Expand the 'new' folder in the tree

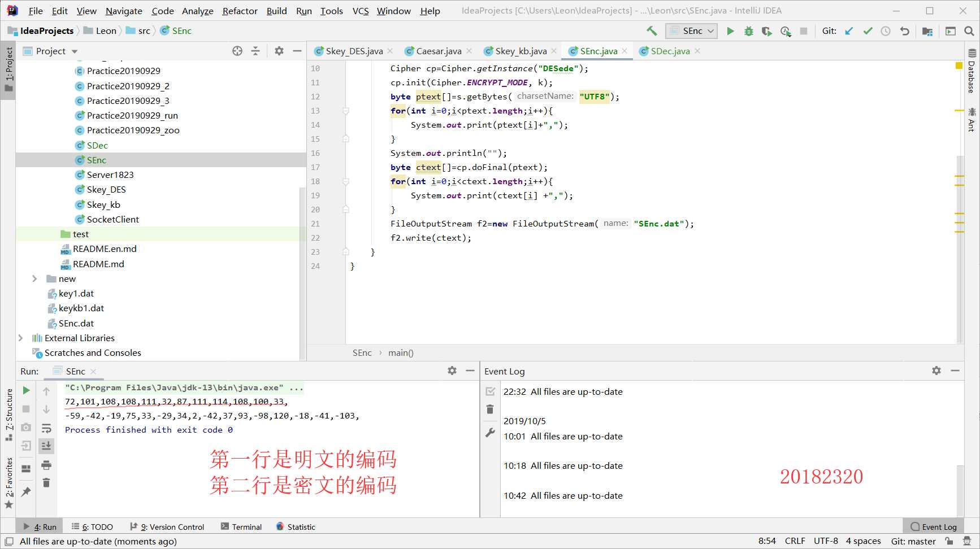click(34, 278)
